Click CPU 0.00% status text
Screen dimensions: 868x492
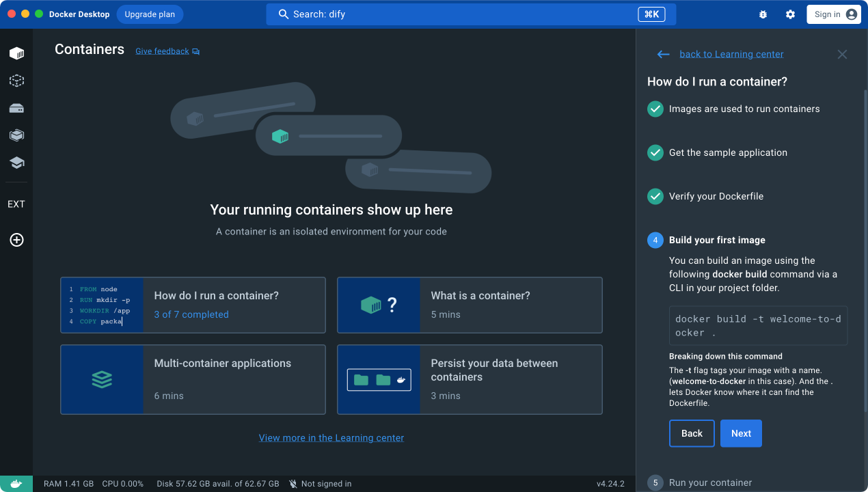pos(123,484)
